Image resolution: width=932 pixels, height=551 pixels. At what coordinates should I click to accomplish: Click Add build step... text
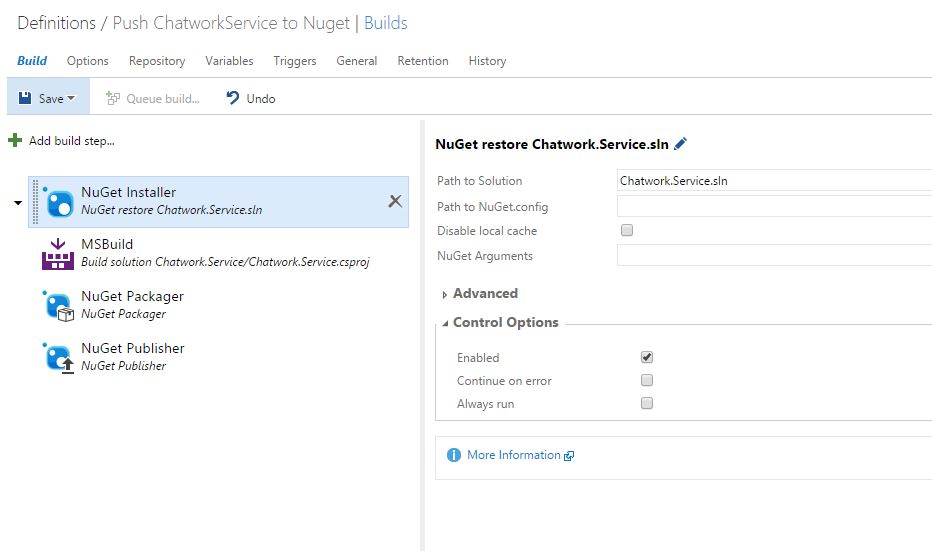[x=72, y=141]
